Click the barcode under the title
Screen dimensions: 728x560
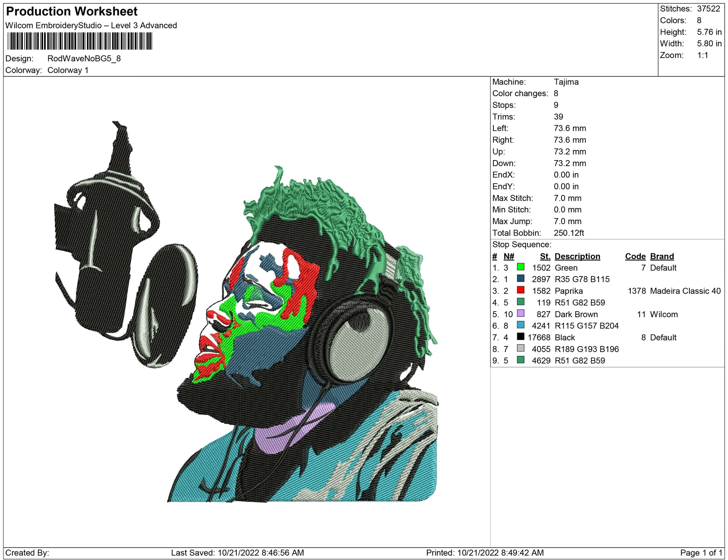pos(80,41)
